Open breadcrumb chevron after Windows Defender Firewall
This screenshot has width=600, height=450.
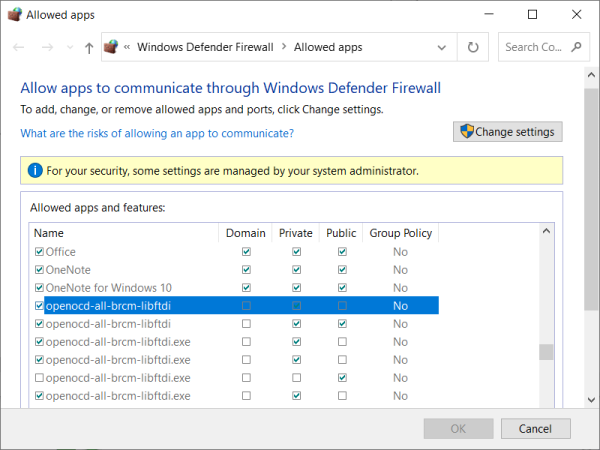(284, 47)
